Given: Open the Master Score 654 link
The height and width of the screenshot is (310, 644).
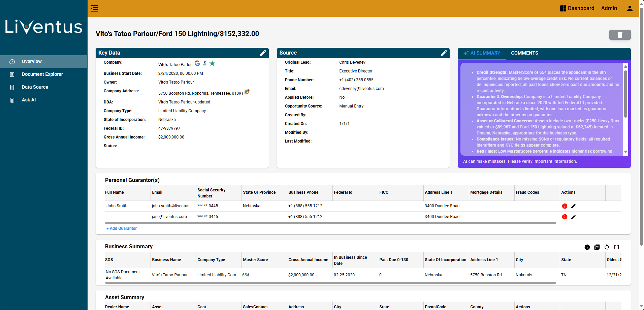Looking at the screenshot, I should pos(246,275).
